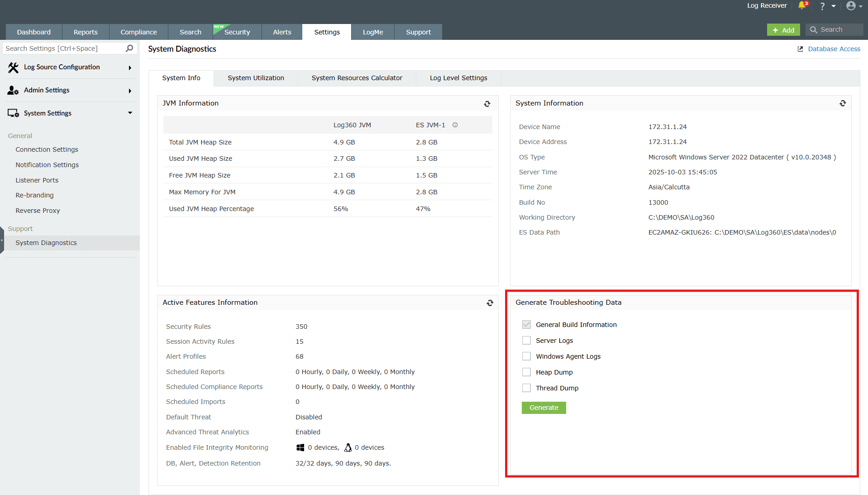Open the notifications bell icon
The height and width of the screenshot is (495, 868).
pyautogui.click(x=802, y=5)
